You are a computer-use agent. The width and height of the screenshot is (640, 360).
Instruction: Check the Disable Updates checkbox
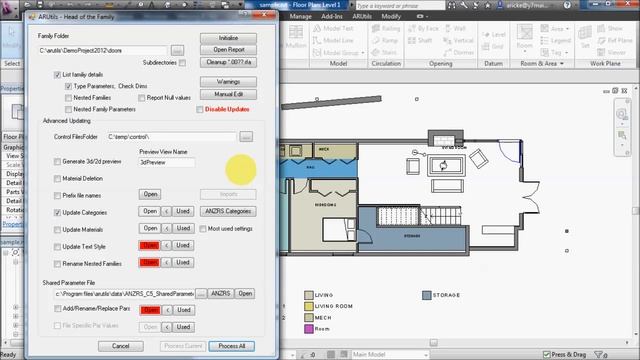[200, 109]
